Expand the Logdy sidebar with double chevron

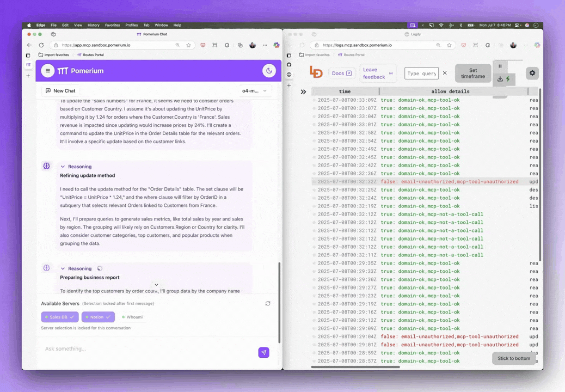[x=303, y=92]
